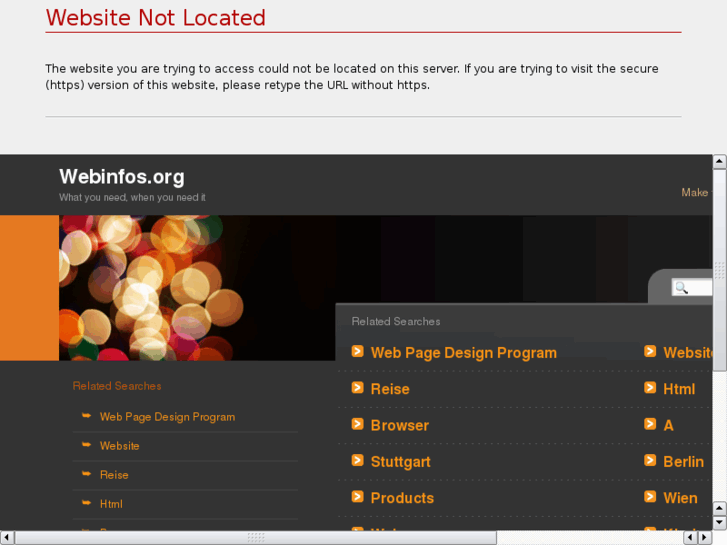
Task: Click the What you need, when you need it tagline
Action: 132,198
